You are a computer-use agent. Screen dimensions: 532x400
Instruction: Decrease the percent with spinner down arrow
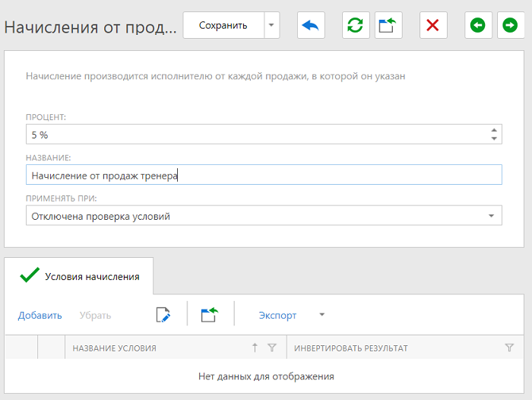494,138
